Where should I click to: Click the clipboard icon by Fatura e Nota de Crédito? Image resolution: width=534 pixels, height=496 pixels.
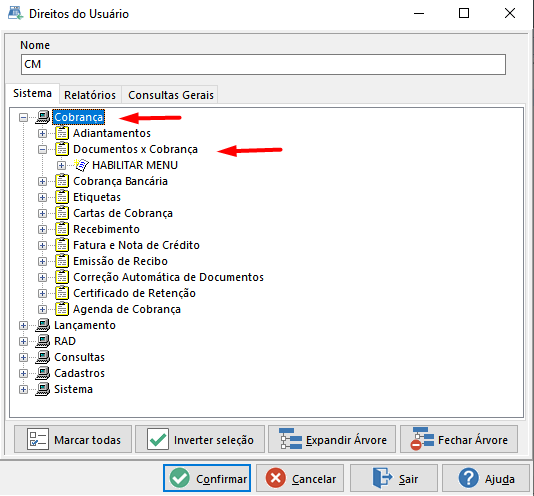coord(62,245)
